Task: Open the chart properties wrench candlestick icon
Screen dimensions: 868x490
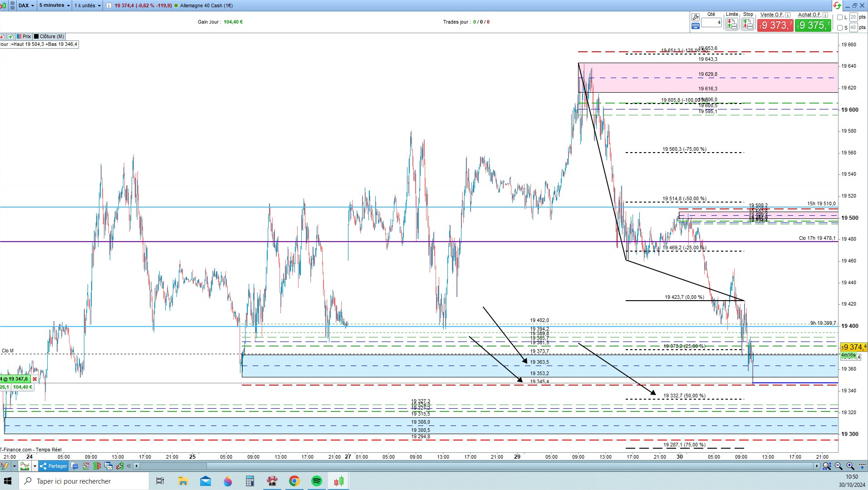Action: click(x=120, y=466)
